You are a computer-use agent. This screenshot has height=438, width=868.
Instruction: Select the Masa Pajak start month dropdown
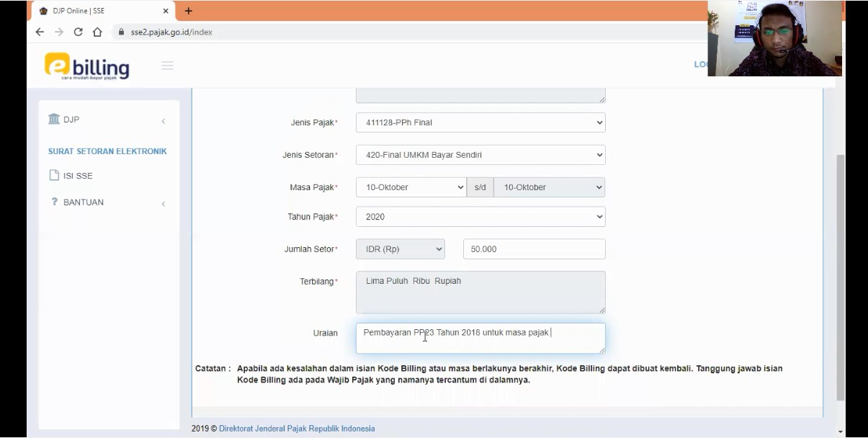pyautogui.click(x=411, y=187)
